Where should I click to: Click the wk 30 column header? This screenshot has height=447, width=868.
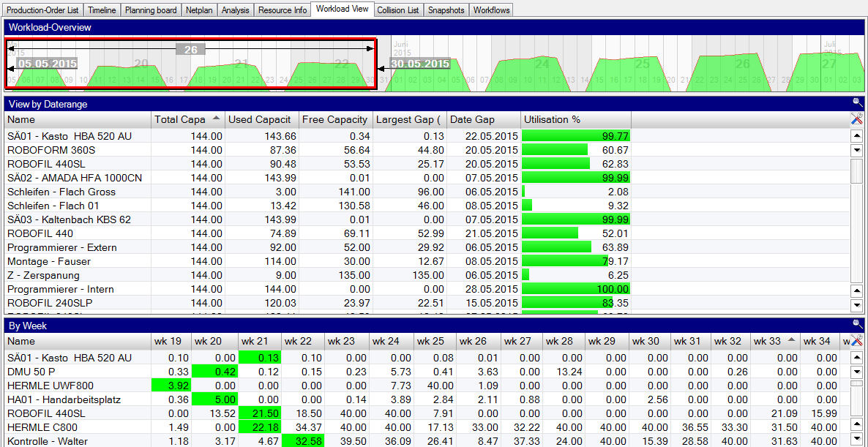coord(649,342)
